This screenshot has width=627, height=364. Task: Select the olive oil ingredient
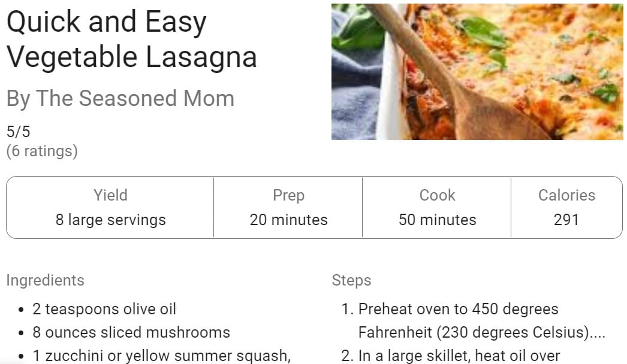pos(104,309)
